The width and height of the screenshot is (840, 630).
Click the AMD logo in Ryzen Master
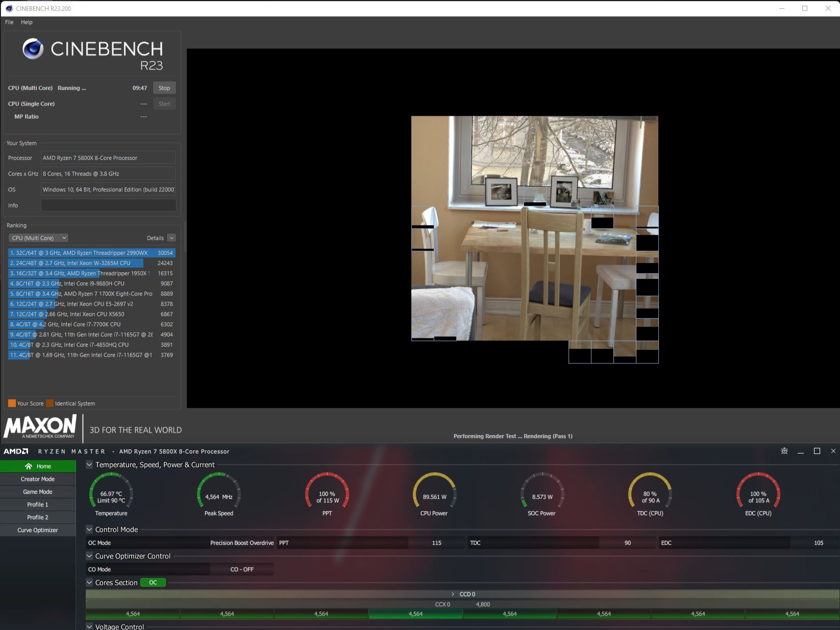(16, 451)
